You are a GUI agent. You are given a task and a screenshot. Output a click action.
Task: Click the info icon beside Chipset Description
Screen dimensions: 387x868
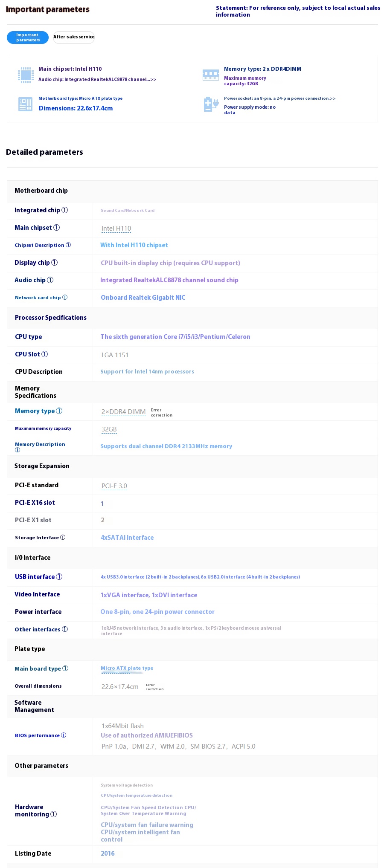tap(68, 245)
